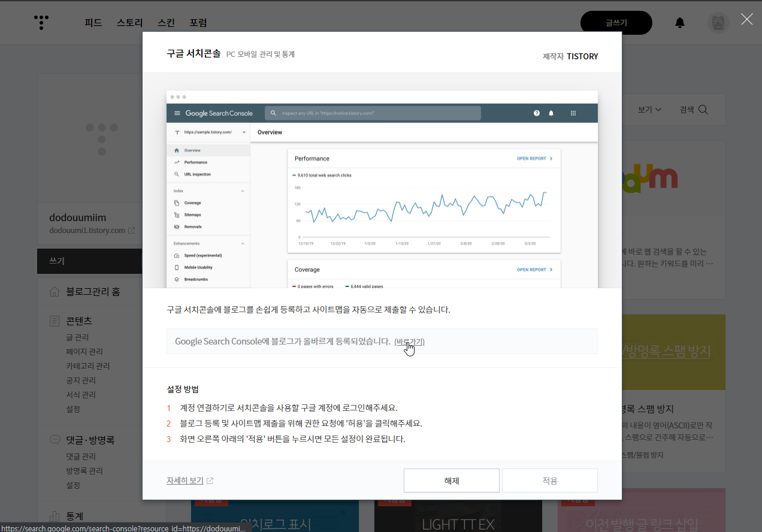Click the Tistory logo icon
Screen dimensions: 762x532
(41, 23)
